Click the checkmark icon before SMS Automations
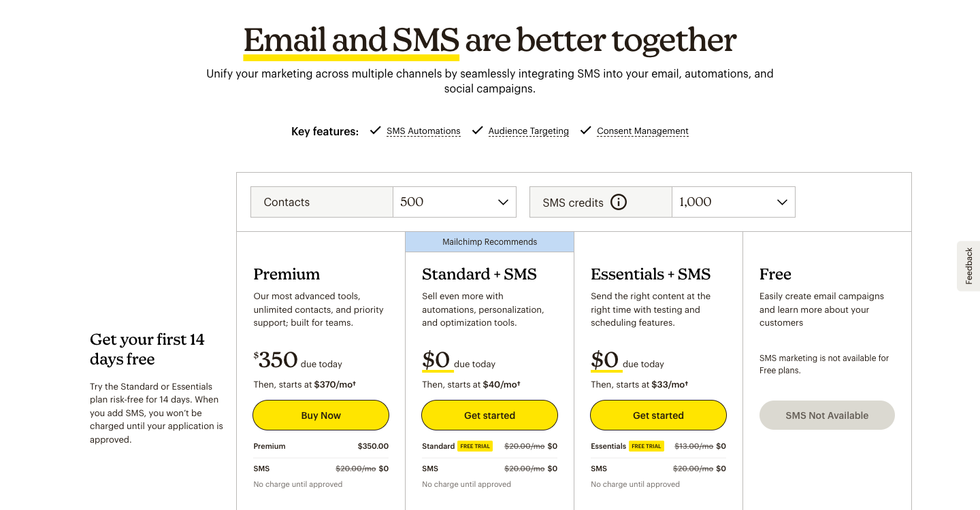The width and height of the screenshot is (980, 510). click(x=375, y=130)
